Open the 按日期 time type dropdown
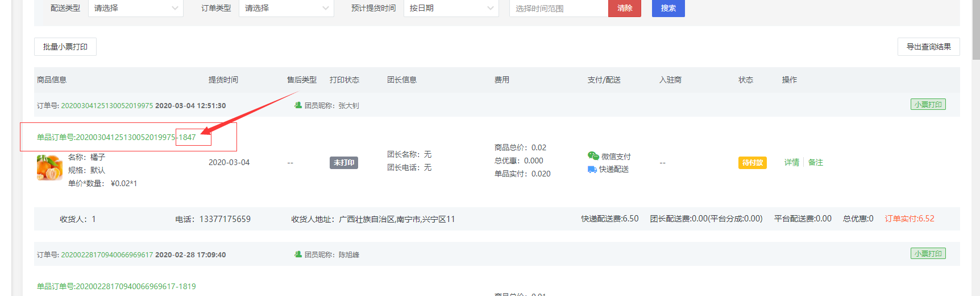 [451, 8]
